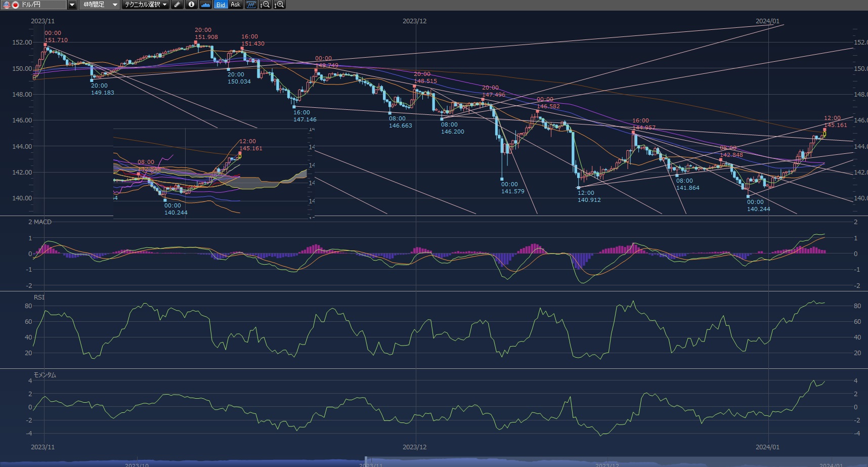Open the ドル/円 currency pair dropdown arrow
Screen dimensions: 868x467
click(72, 5)
